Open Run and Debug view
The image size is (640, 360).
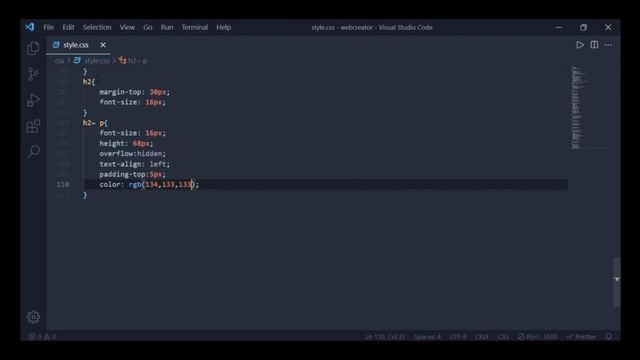click(33, 100)
